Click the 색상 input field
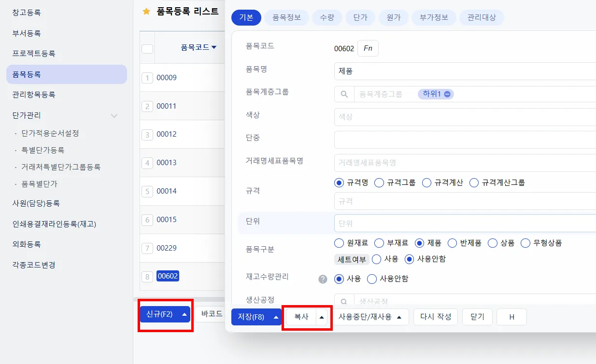596x364 pixels. coord(465,117)
